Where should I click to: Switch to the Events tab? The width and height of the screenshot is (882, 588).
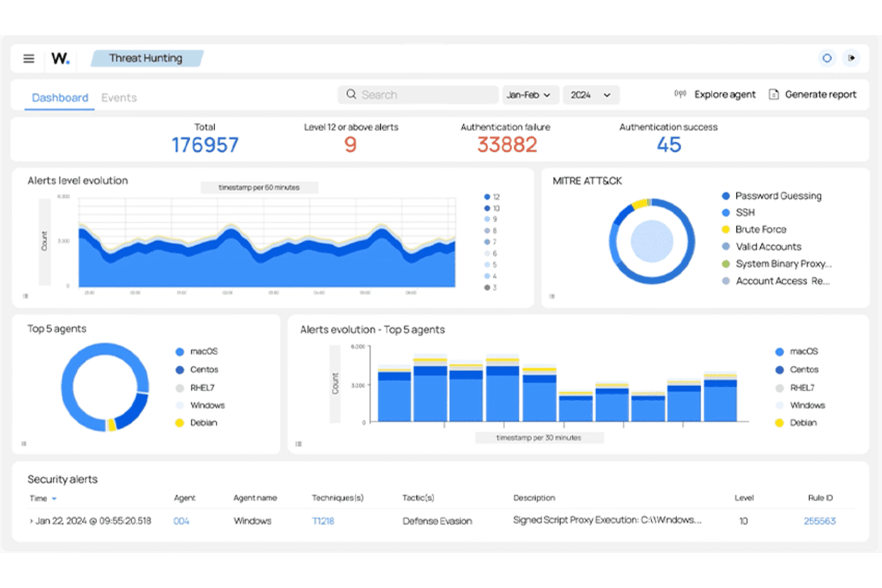(x=119, y=98)
